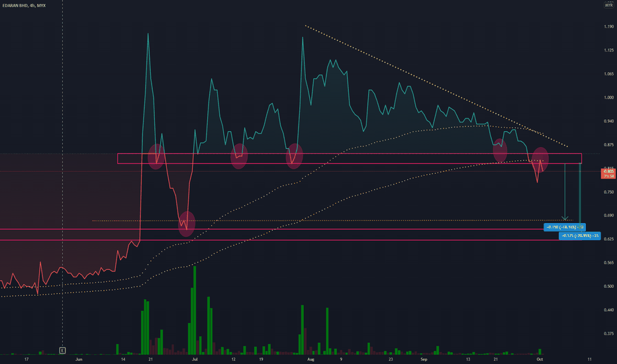Screen dimensions: 617x364
Task: Click the earnings 'E' marker icon
Action: (62, 350)
